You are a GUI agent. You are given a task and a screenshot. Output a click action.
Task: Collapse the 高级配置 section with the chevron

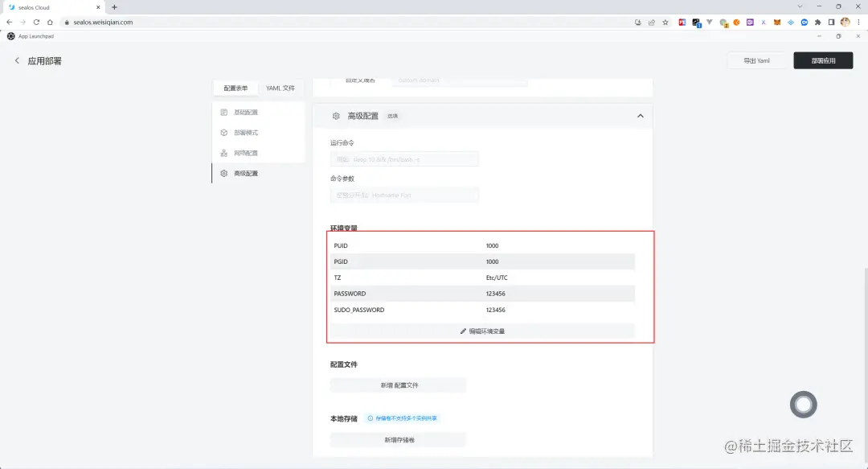(640, 116)
